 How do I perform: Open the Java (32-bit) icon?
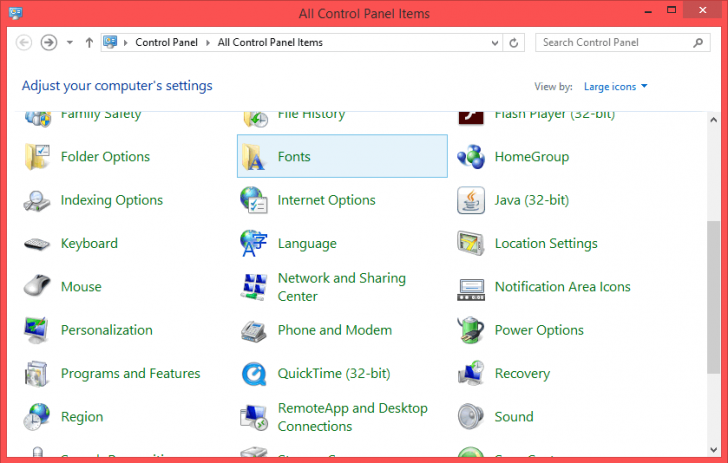tap(471, 200)
